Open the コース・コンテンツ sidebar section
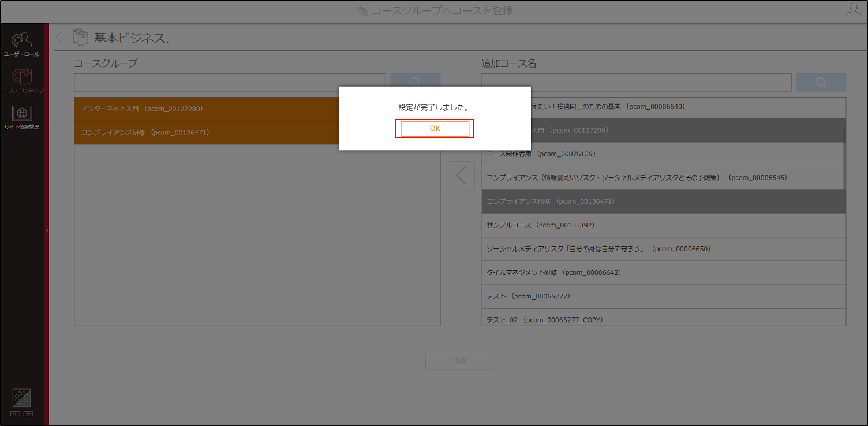 (x=22, y=81)
